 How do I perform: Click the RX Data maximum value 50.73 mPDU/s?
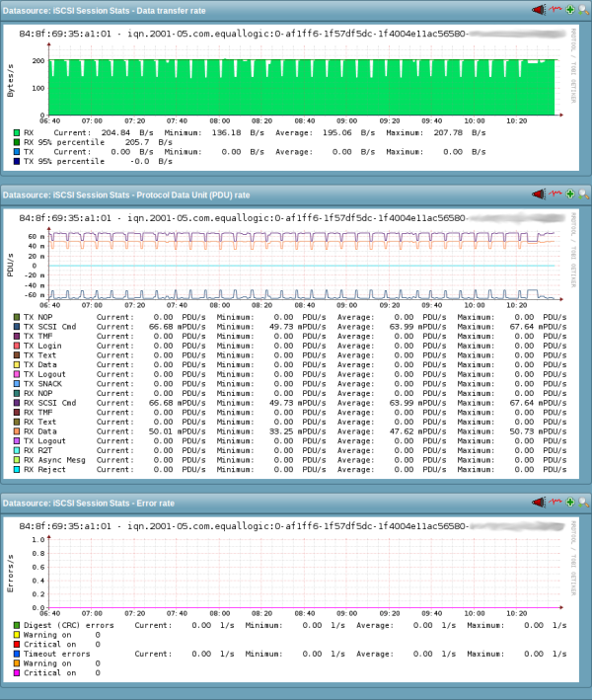538,431
